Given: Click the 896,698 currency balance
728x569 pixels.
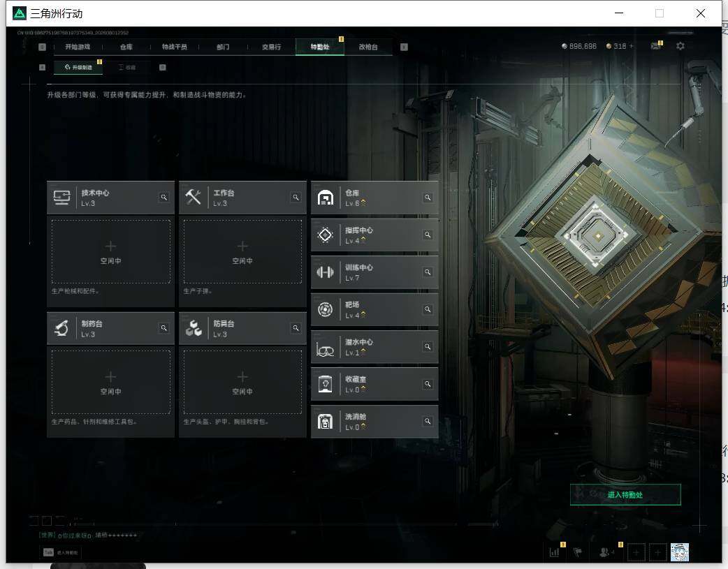Looking at the screenshot, I should (579, 46).
